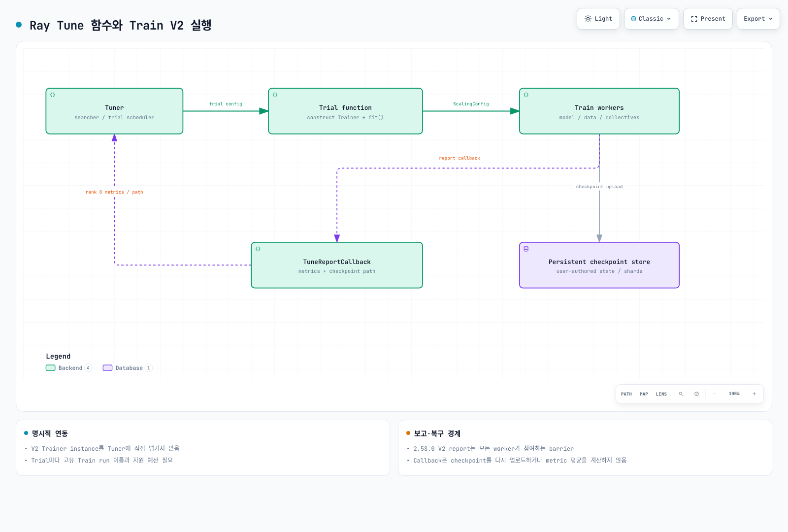
Task: Click the code icon on Trial function node
Action: click(275, 95)
